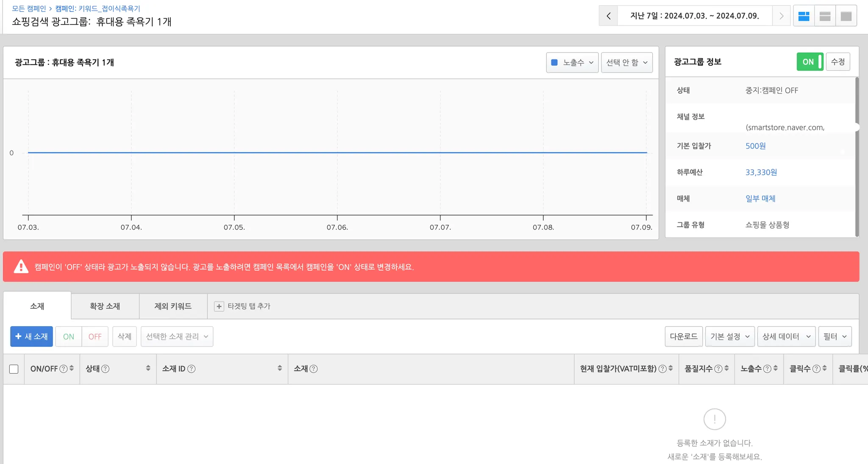Click the 33,330원 daily budget link
Screen dimensions: 868x464
coord(761,172)
